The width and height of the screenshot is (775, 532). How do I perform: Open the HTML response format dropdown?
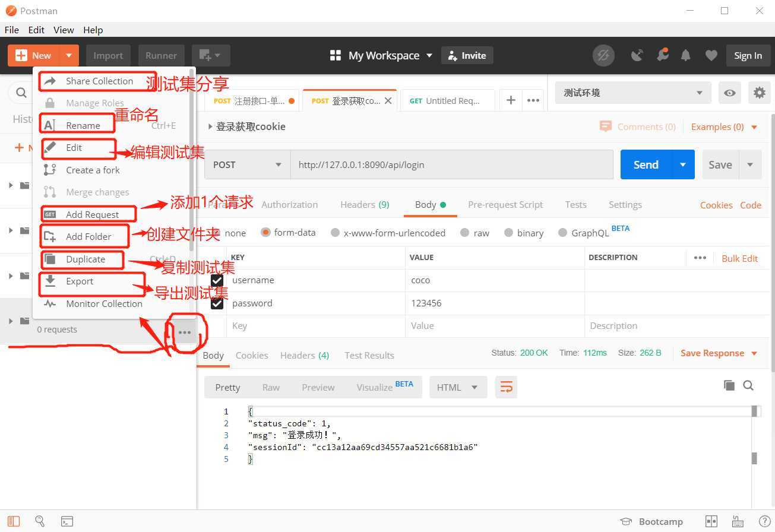(458, 387)
